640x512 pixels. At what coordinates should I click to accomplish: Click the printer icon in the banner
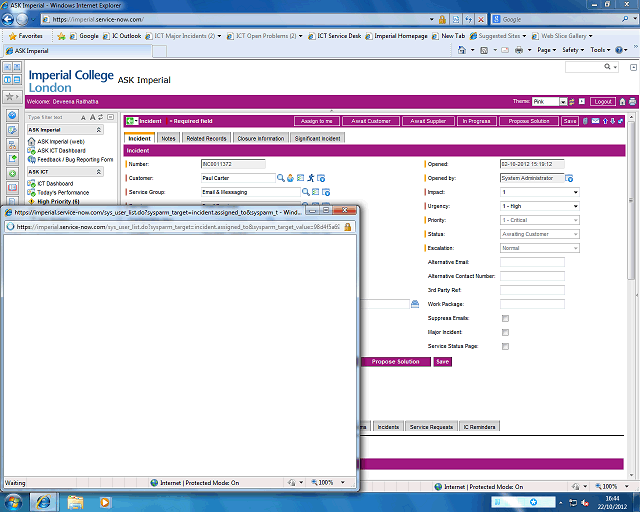pos(632,101)
